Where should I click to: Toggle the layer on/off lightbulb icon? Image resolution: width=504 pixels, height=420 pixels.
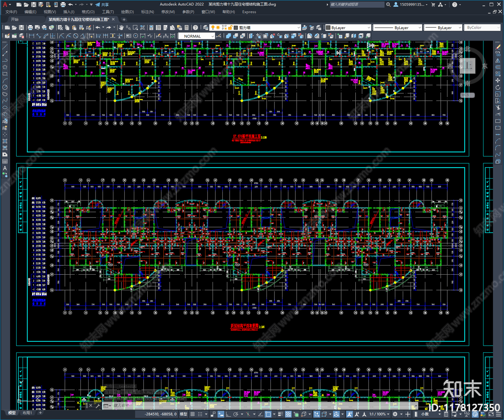pyautogui.click(x=213, y=28)
